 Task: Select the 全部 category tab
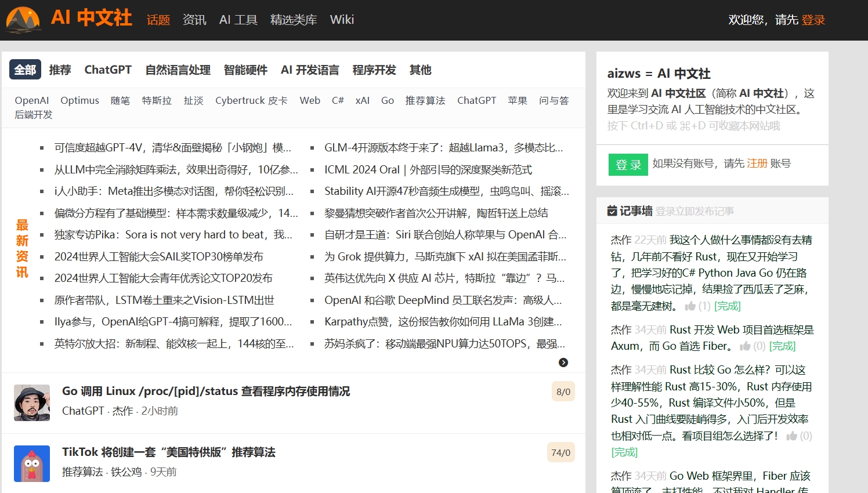tap(26, 70)
